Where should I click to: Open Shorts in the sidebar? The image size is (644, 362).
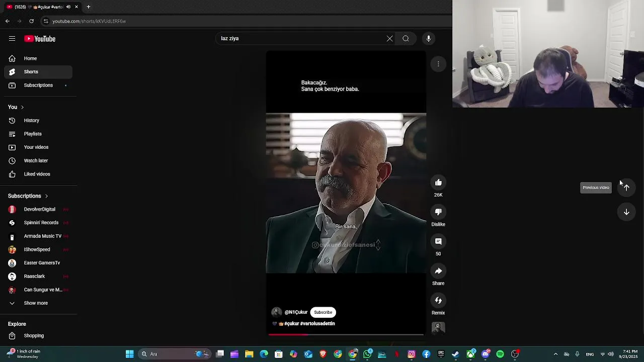(38, 72)
